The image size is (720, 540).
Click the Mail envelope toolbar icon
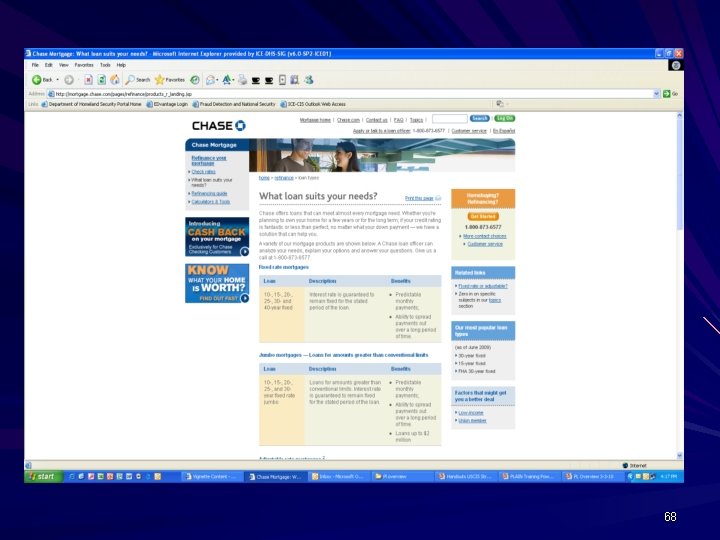tap(210, 80)
